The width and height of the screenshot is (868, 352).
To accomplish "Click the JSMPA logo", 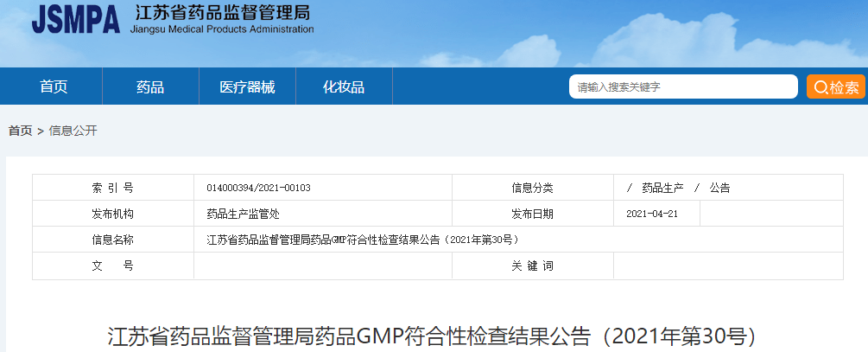I will (76, 21).
